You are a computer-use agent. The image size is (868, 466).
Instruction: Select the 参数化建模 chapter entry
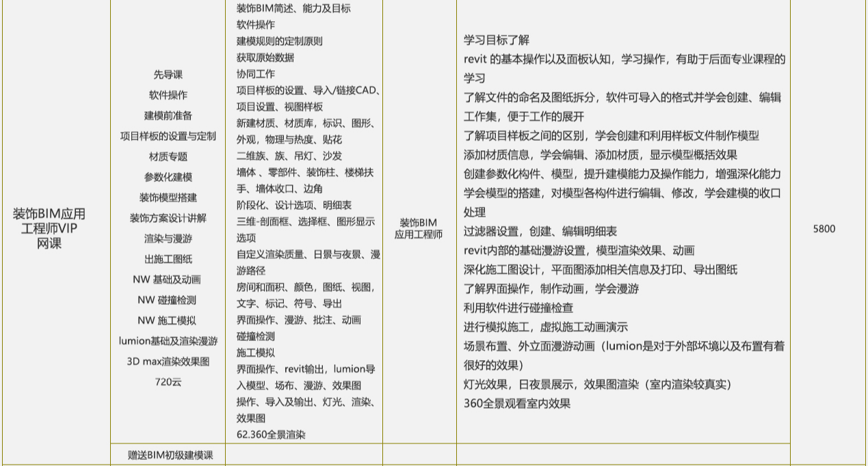pyautogui.click(x=168, y=177)
